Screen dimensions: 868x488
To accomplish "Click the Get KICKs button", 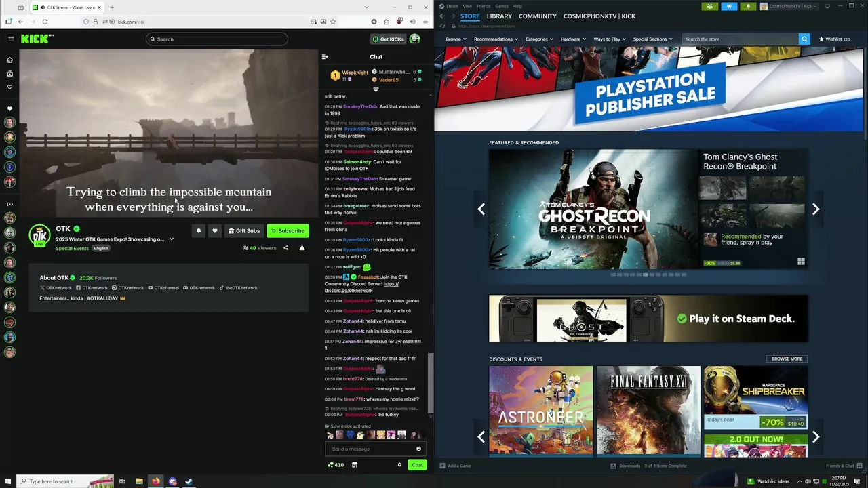I will click(x=388, y=39).
